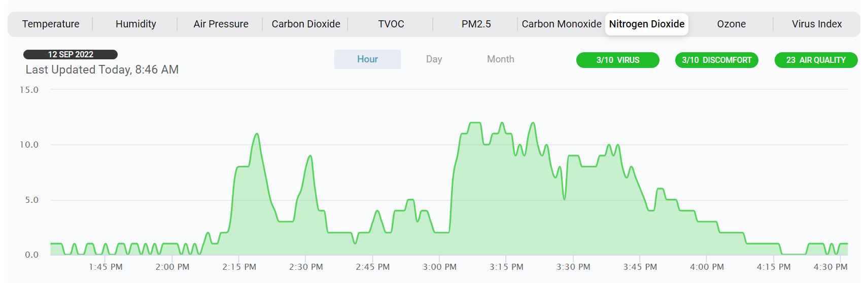868x283 pixels.
Task: Click the 12 SEP 2022 date pill
Action: [71, 54]
